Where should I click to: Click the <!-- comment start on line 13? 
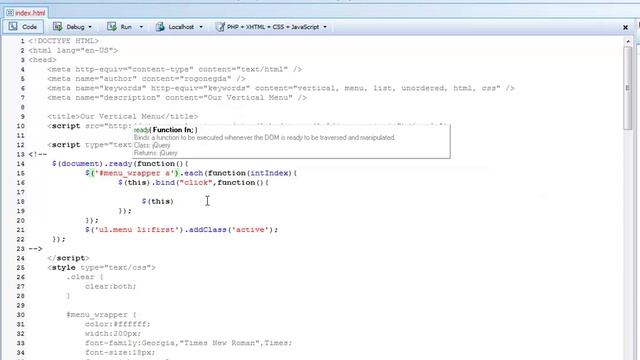tap(38, 154)
